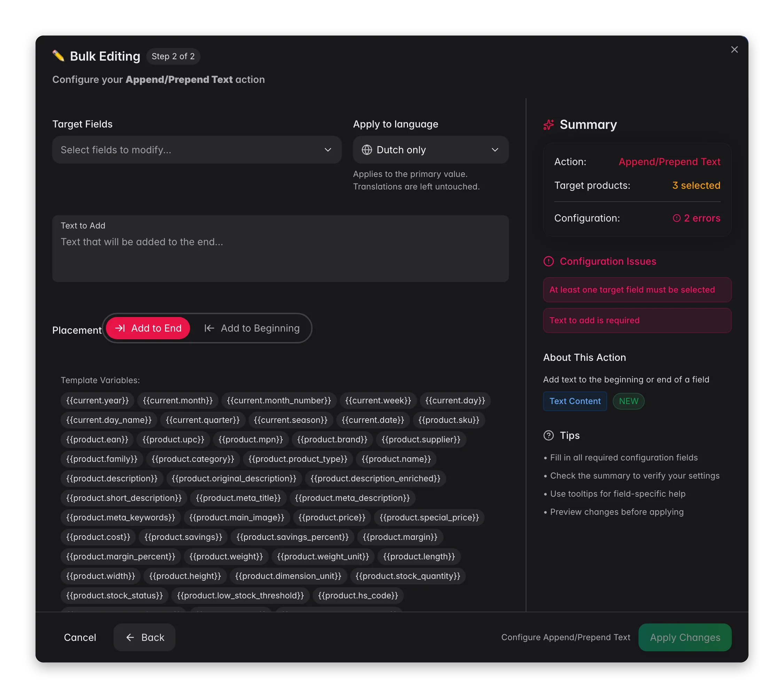Insert {{product.meta_description}} variable
784x698 pixels.
click(353, 498)
